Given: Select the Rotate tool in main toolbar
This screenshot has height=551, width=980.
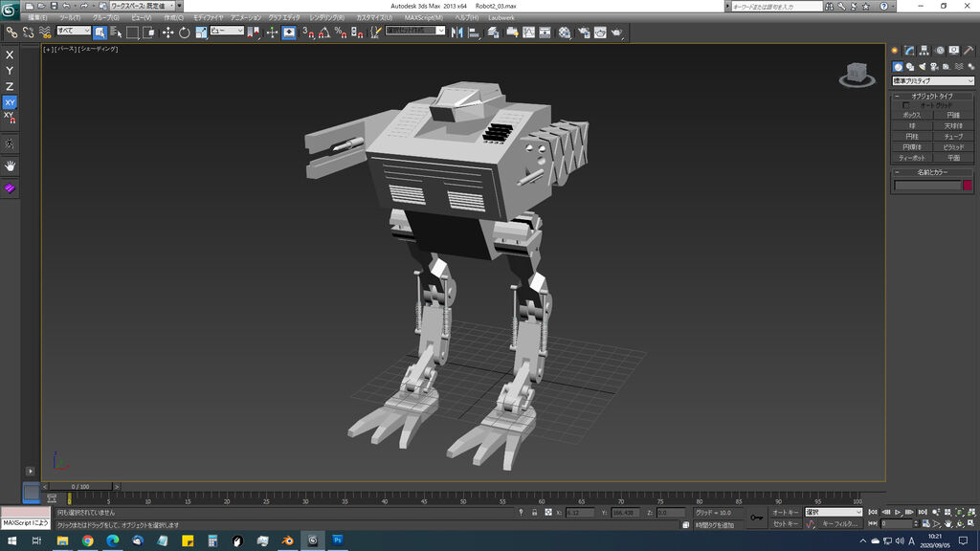Looking at the screenshot, I should pos(184,33).
